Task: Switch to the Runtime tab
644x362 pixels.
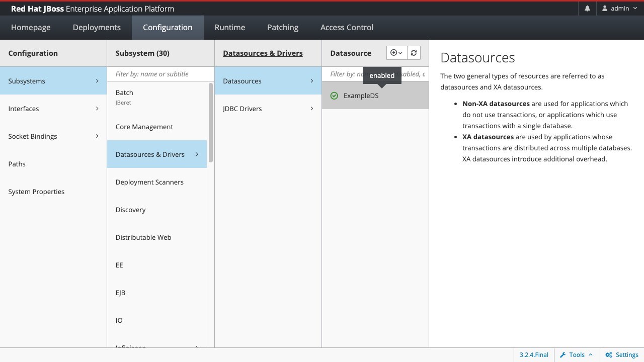Action: point(230,28)
